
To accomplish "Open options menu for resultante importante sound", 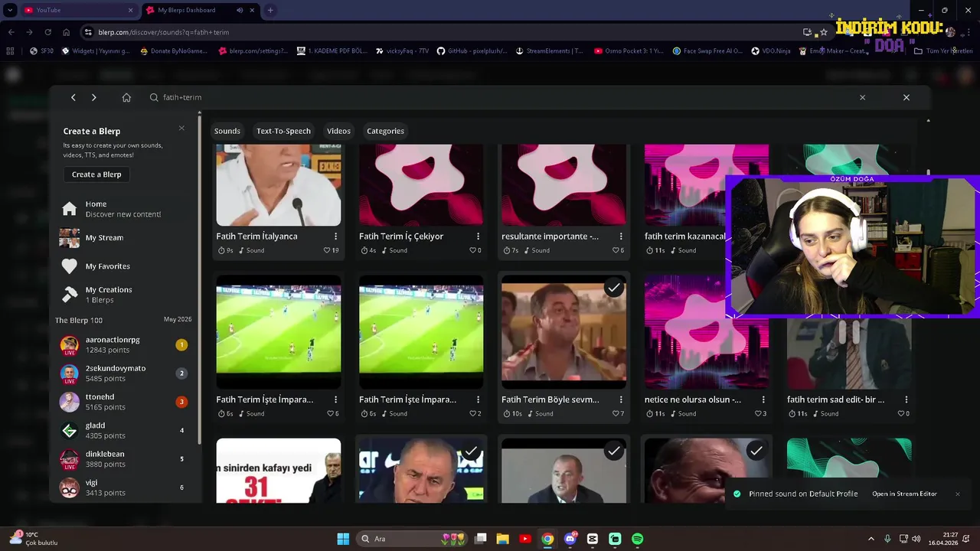I will (x=621, y=236).
